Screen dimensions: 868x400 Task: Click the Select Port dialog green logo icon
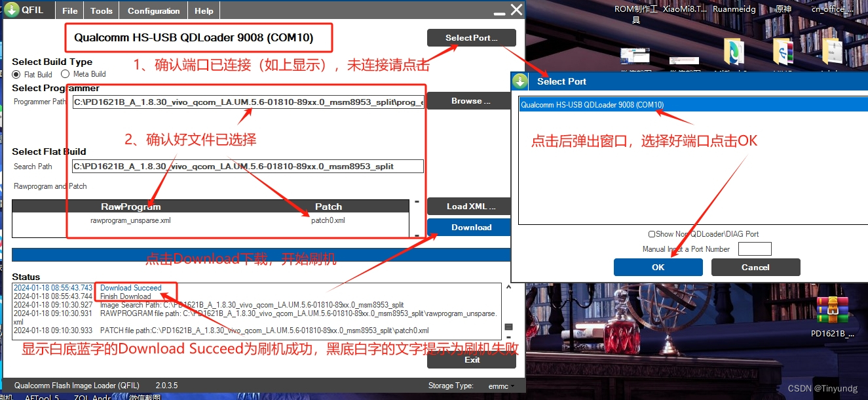pyautogui.click(x=520, y=81)
